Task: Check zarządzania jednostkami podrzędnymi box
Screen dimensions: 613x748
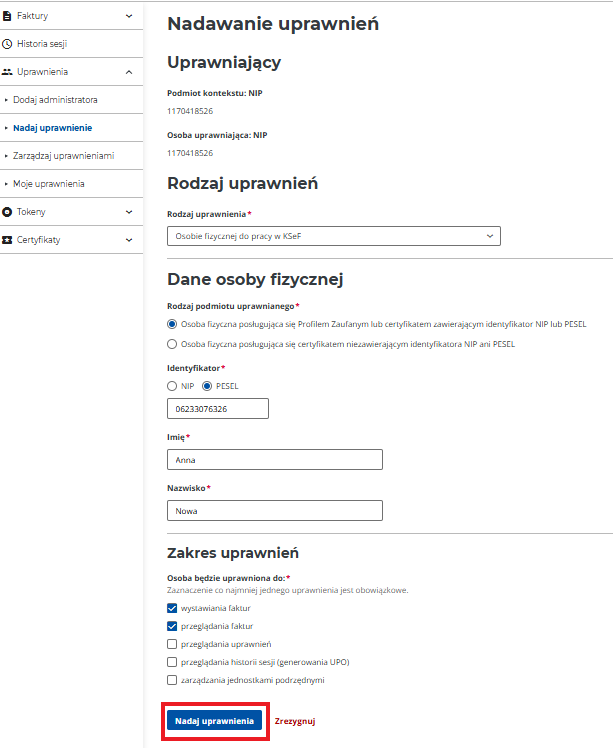Action: (173, 680)
